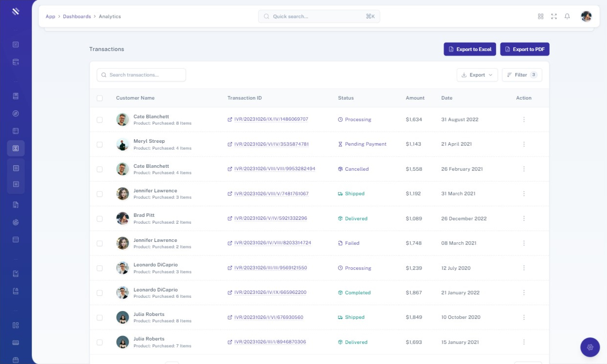This screenshot has width=607, height=364.
Task: Click the compass icon in sidebar
Action: coord(16,114)
